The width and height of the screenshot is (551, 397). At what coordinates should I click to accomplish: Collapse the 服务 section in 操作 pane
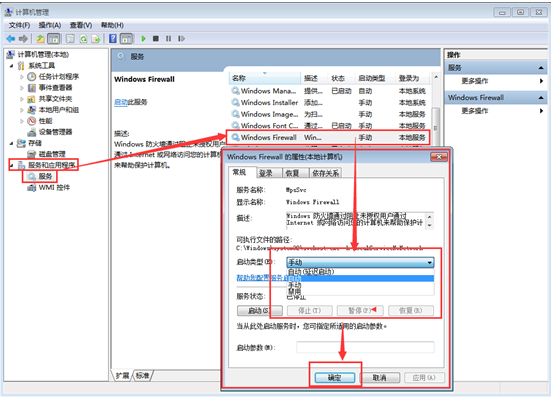[x=541, y=68]
